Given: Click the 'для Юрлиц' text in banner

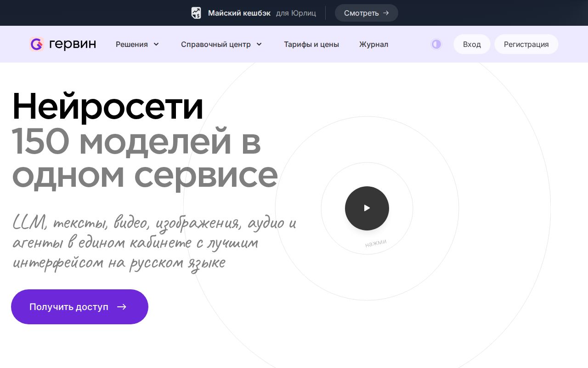Looking at the screenshot, I should [296, 13].
